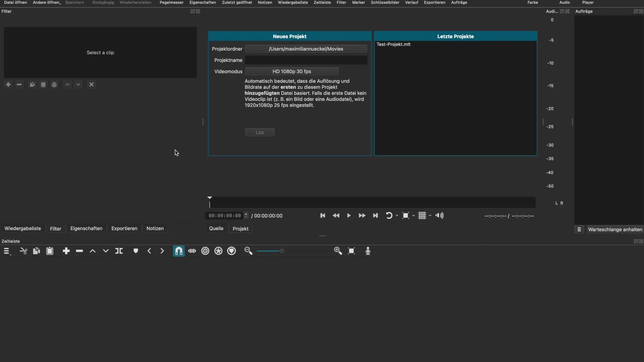Open recent project Test-Projekt.mlt
The height and width of the screenshot is (362, 644).
click(393, 44)
